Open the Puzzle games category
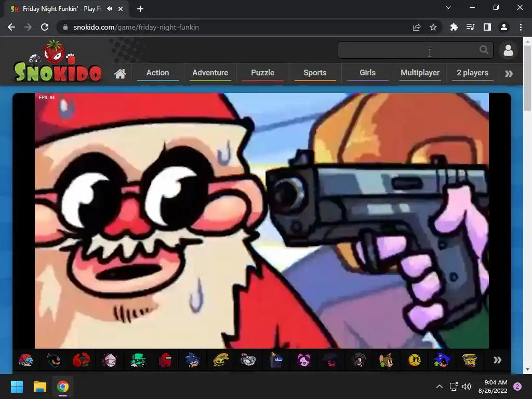Image resolution: width=532 pixels, height=399 pixels. (262, 73)
